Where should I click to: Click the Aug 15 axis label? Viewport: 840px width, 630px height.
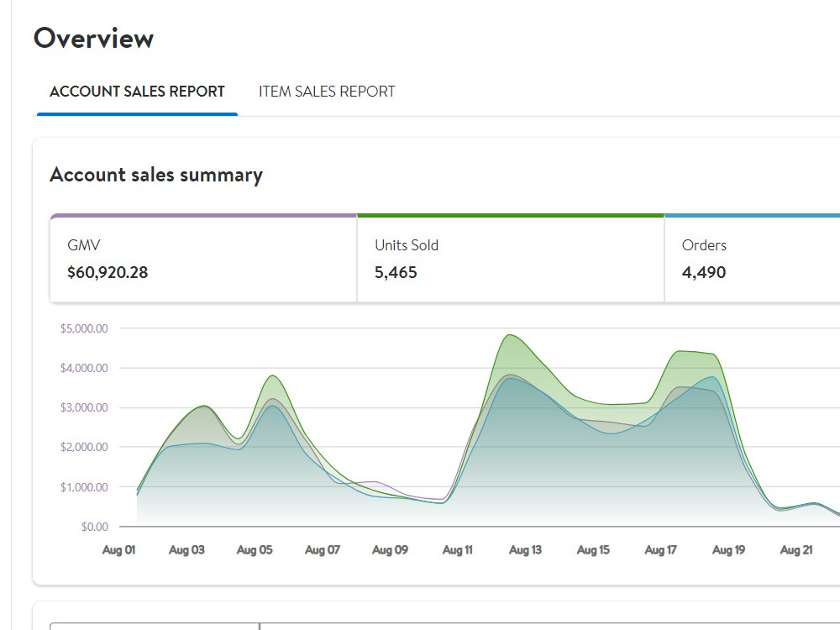[593, 549]
